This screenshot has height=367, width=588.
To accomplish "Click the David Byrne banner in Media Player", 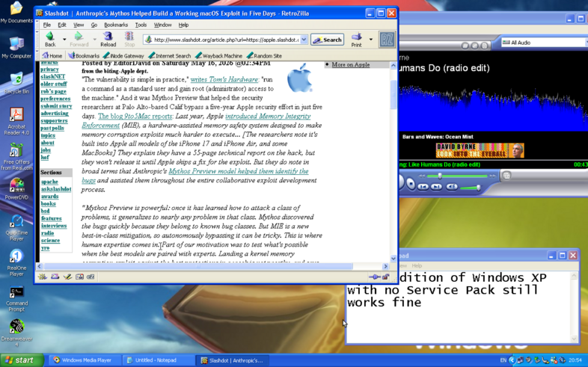I will [x=480, y=150].
